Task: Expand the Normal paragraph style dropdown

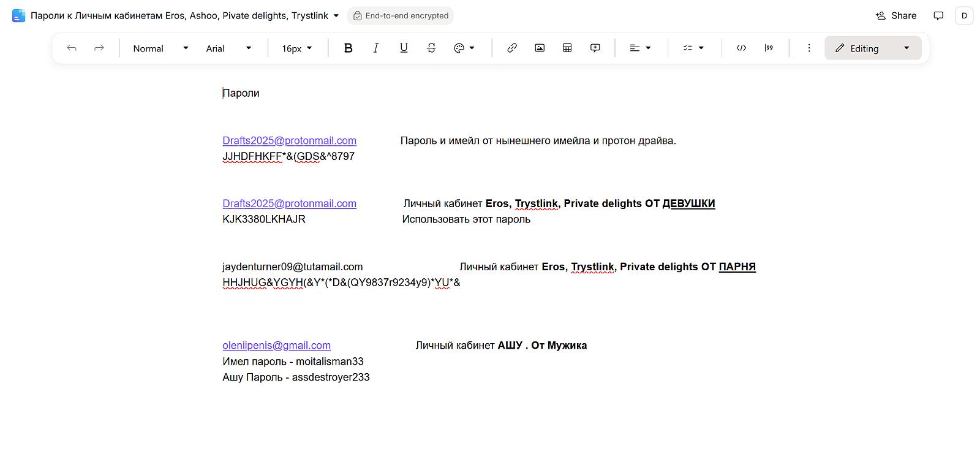Action: (x=160, y=48)
